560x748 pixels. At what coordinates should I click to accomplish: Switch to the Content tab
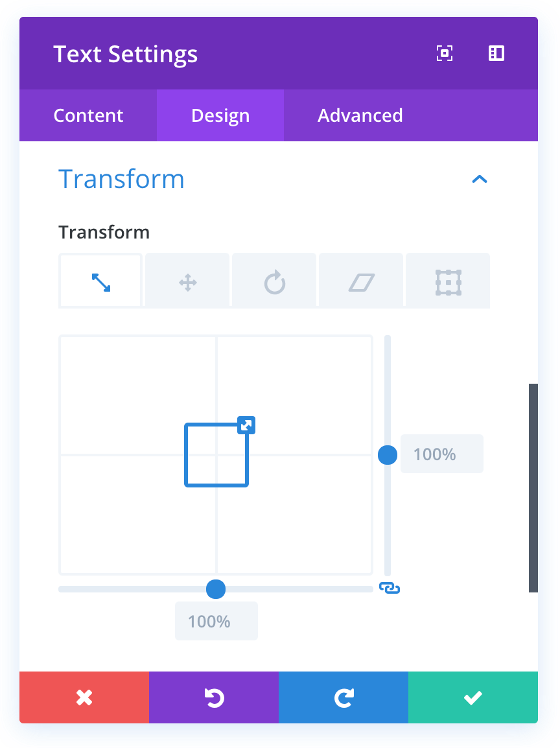pyautogui.click(x=88, y=115)
